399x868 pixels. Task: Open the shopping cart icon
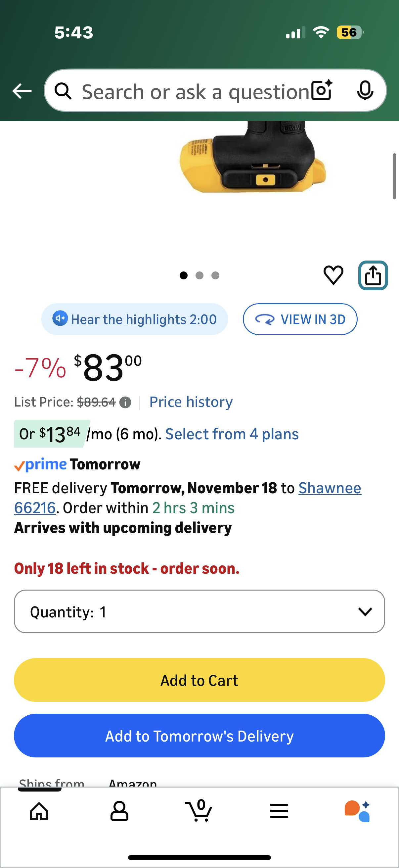pos(199,811)
